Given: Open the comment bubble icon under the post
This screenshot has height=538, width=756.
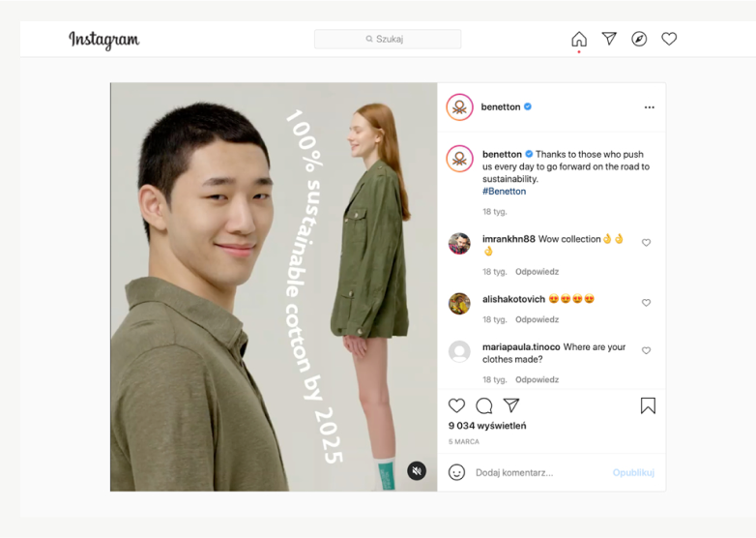Looking at the screenshot, I should coord(484,405).
